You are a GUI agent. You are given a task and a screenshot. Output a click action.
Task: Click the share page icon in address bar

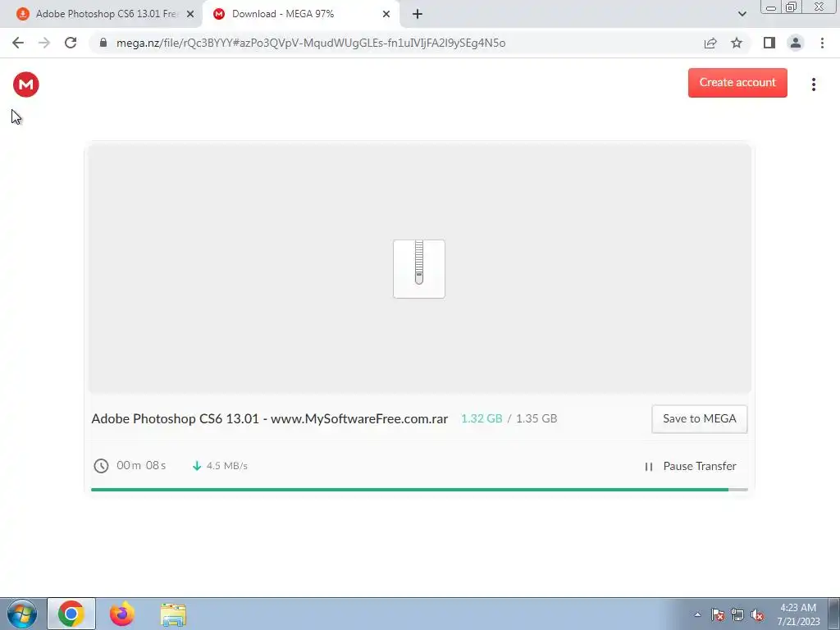710,43
